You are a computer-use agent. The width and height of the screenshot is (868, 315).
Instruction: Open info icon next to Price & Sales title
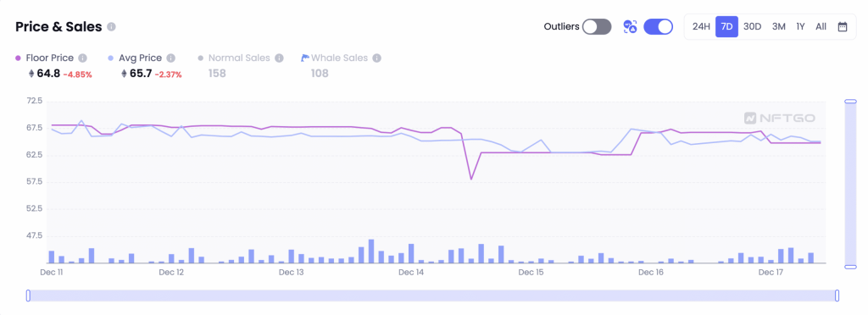[111, 26]
